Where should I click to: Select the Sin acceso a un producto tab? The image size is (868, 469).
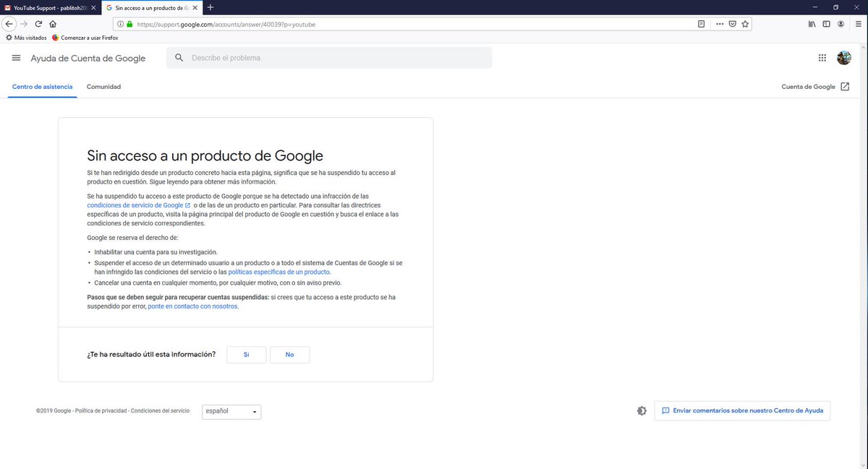point(151,7)
